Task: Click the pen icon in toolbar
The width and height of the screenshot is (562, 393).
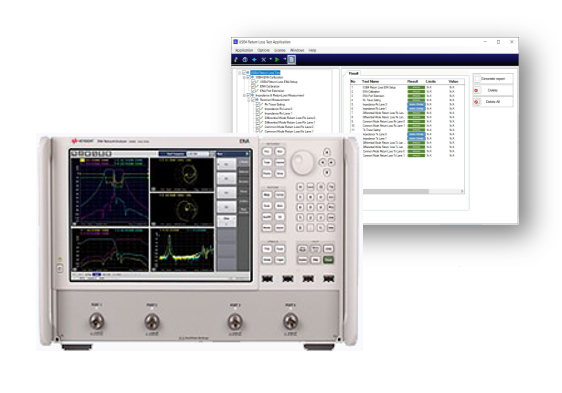Action: [236, 60]
